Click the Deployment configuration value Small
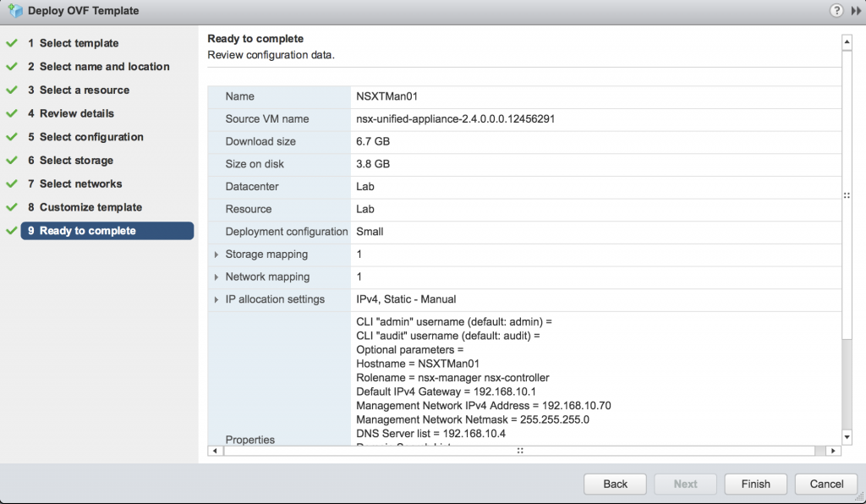866x504 pixels. point(370,232)
